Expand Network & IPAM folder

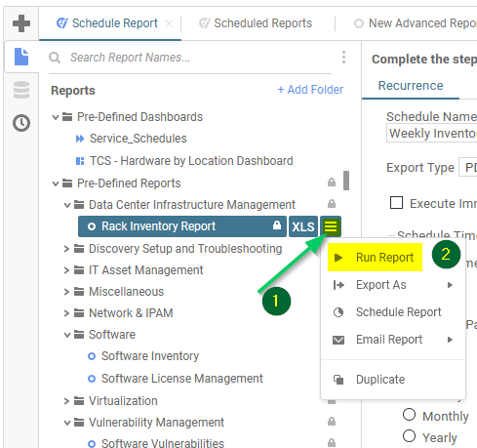click(x=66, y=313)
